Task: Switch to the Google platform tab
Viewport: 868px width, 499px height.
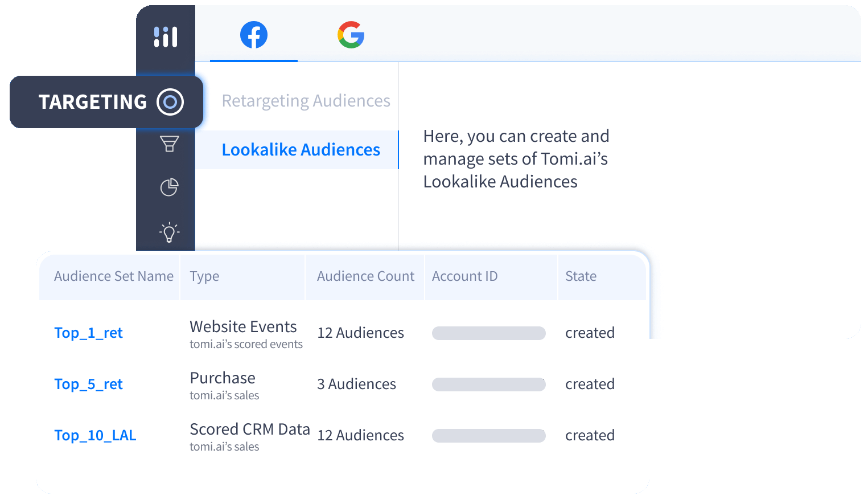Action: [351, 35]
